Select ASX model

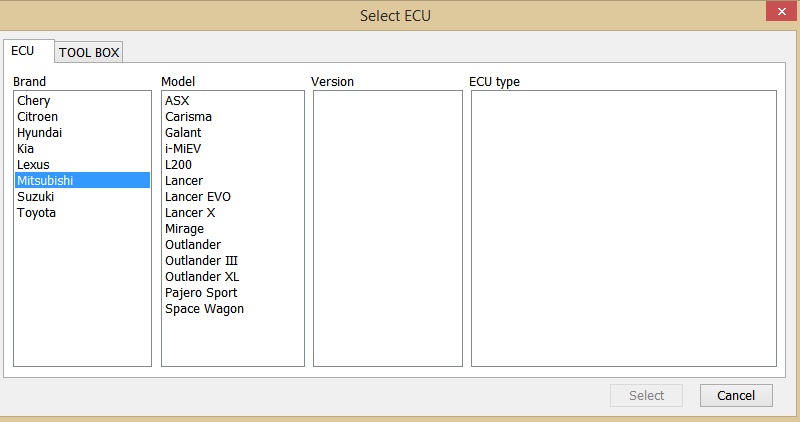(177, 101)
